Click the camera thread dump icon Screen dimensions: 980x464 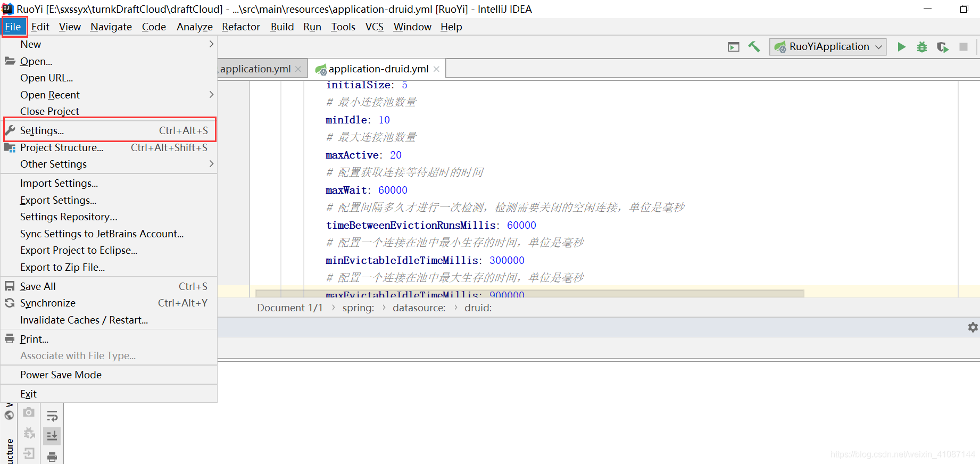(x=29, y=412)
